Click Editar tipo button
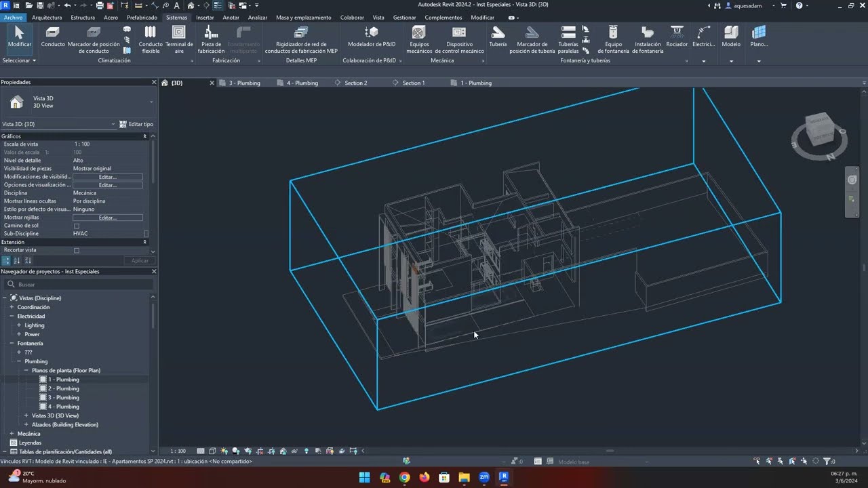The width and height of the screenshot is (868, 488). 136,124
